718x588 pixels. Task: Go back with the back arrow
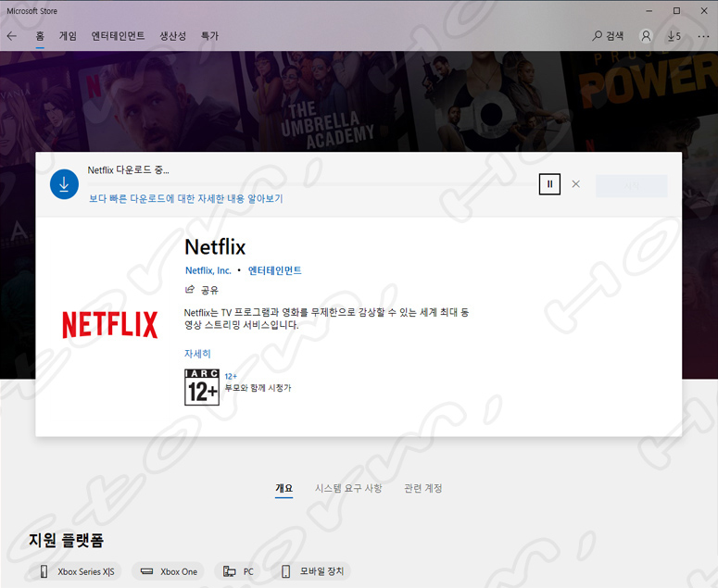pyautogui.click(x=12, y=36)
